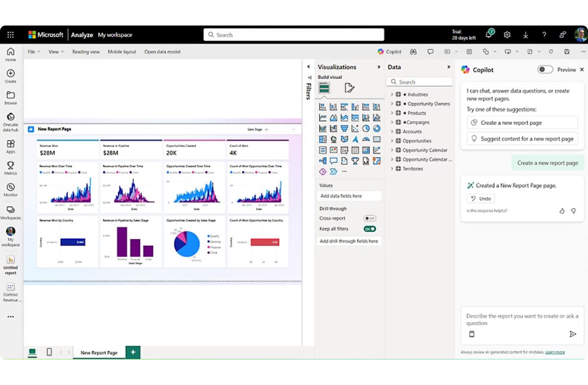Open Browse in left sidebar

coord(10,98)
